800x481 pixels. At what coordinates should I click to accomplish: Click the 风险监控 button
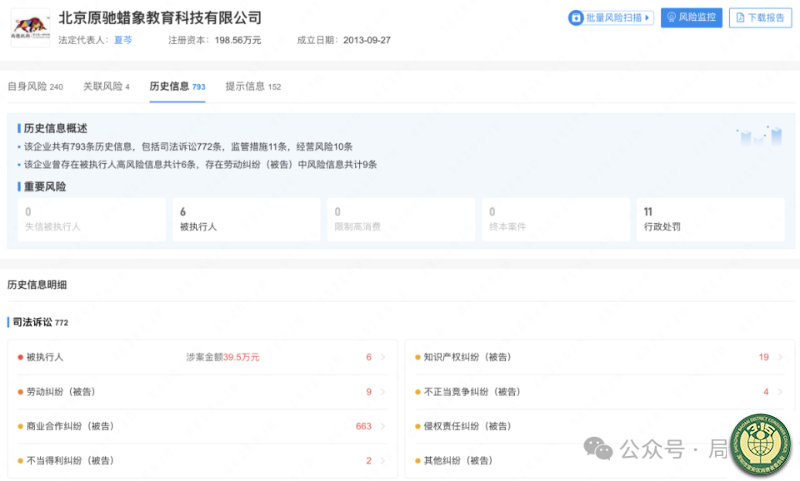[691, 18]
